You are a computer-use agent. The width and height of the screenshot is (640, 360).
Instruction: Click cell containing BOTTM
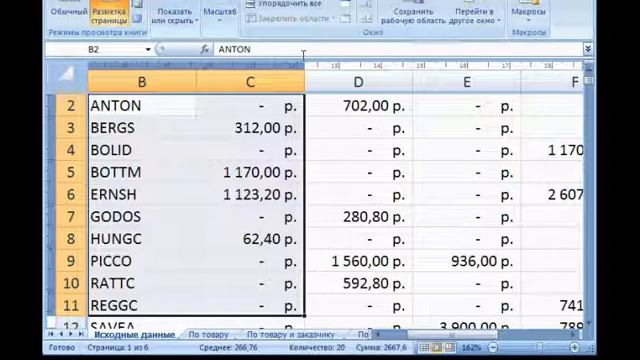click(x=142, y=172)
